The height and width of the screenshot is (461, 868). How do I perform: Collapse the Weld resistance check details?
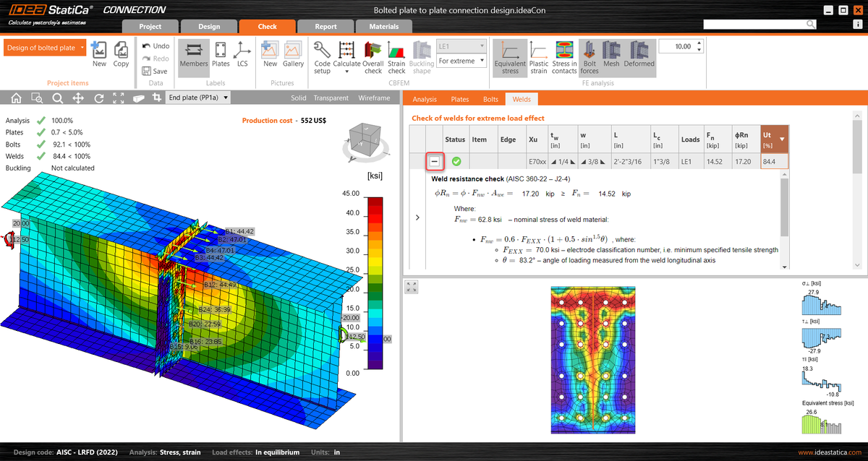point(434,161)
